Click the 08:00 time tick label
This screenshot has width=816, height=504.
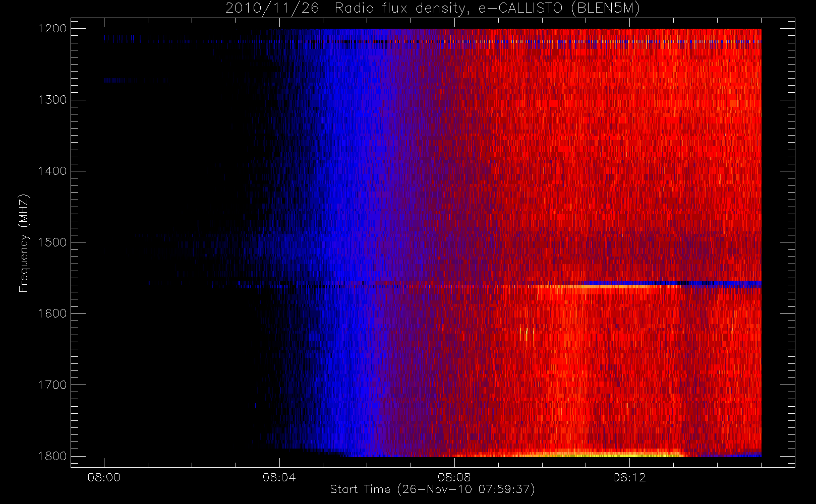[x=104, y=477]
